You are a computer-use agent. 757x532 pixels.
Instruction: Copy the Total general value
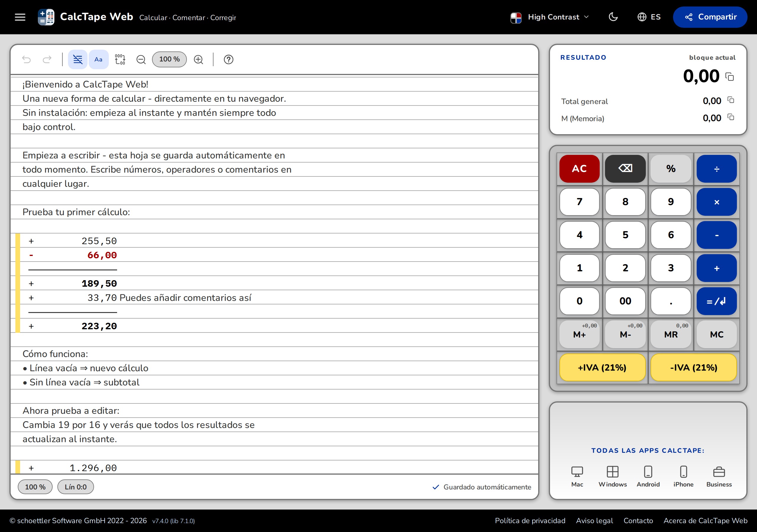(x=731, y=100)
